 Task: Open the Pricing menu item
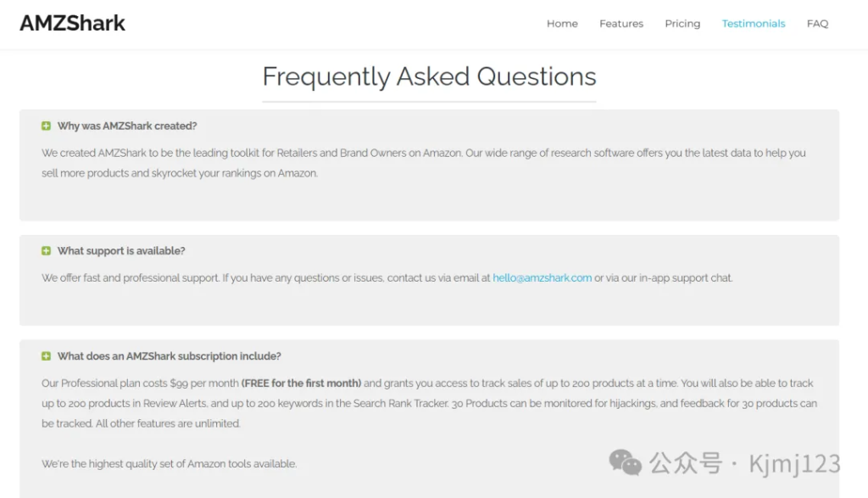pos(682,24)
